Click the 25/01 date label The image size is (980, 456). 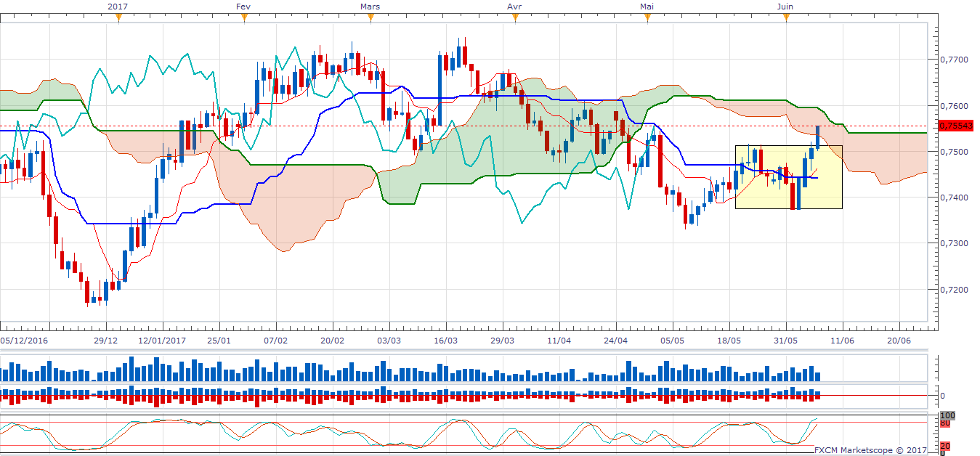click(x=219, y=339)
